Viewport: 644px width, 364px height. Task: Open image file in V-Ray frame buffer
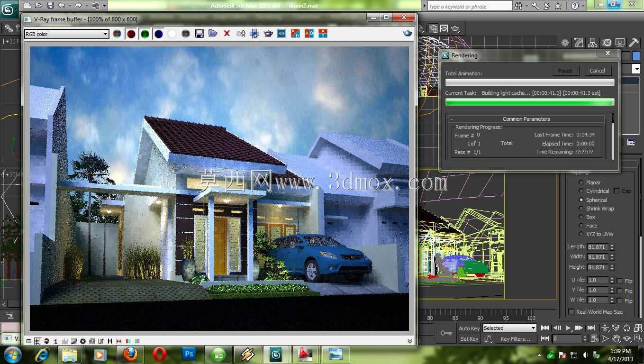(213, 34)
